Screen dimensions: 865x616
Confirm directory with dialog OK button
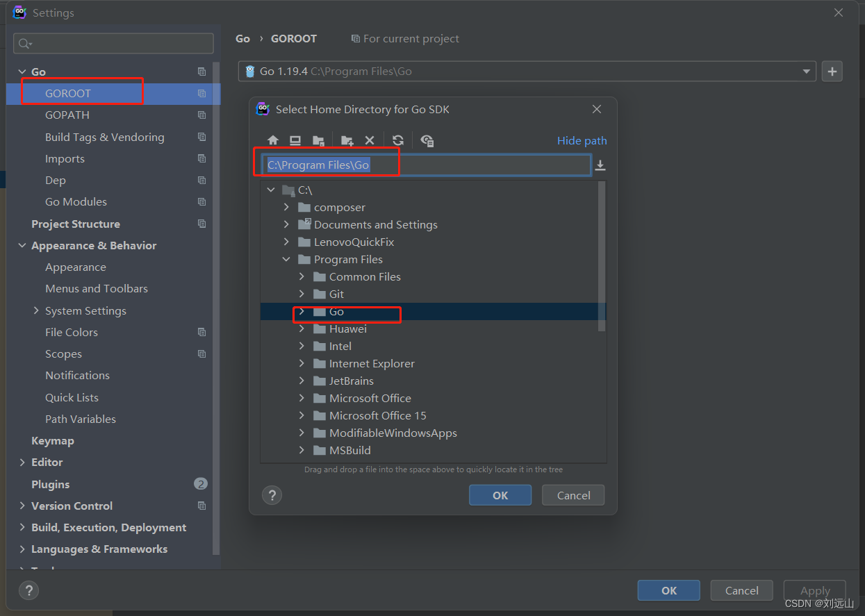(500, 495)
